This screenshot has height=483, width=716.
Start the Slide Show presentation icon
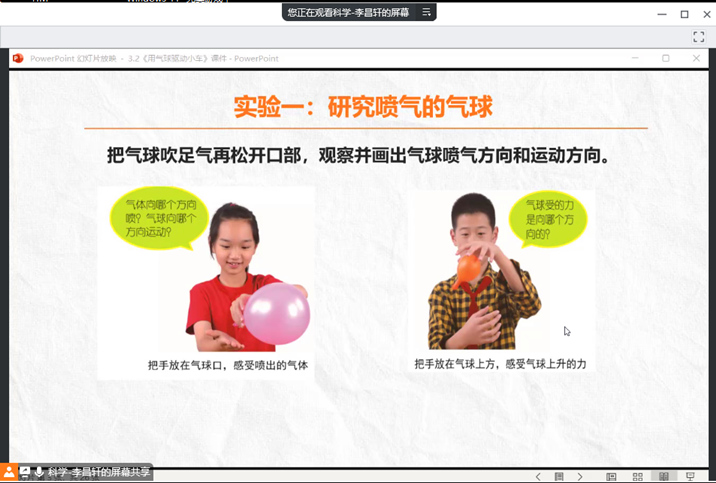(x=690, y=477)
